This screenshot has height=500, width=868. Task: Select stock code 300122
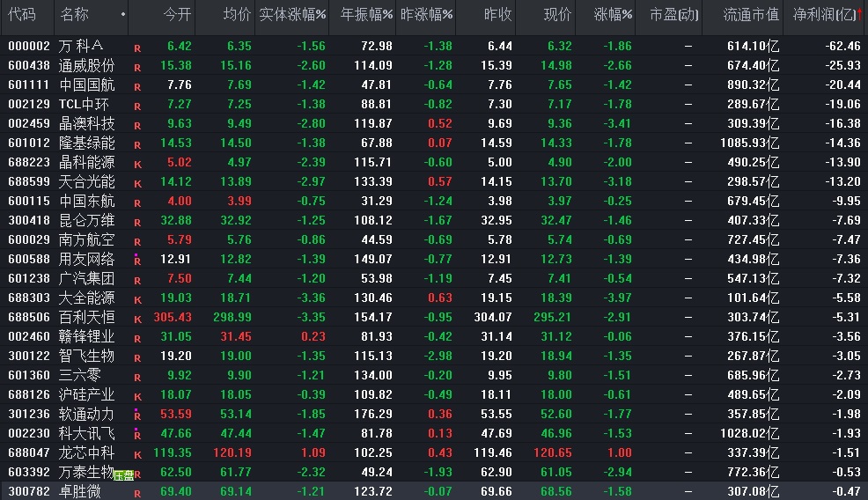click(29, 356)
